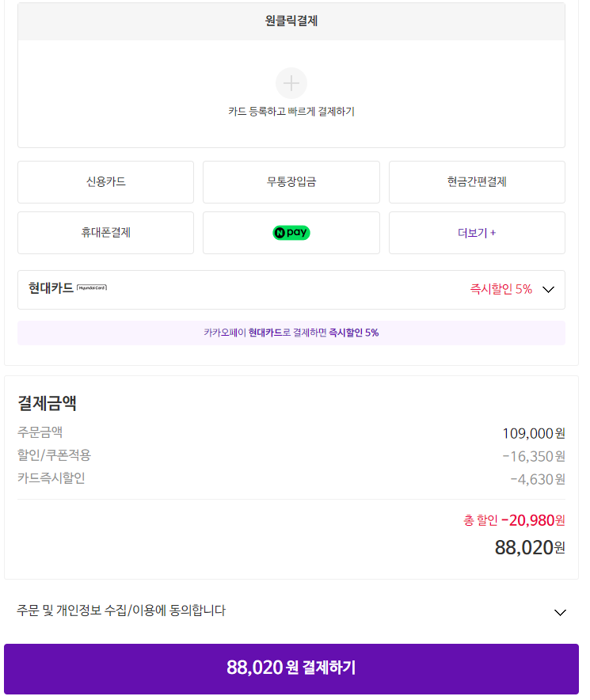Choose 신용카드 as the payment method
The width and height of the screenshot is (590, 700).
(x=105, y=182)
